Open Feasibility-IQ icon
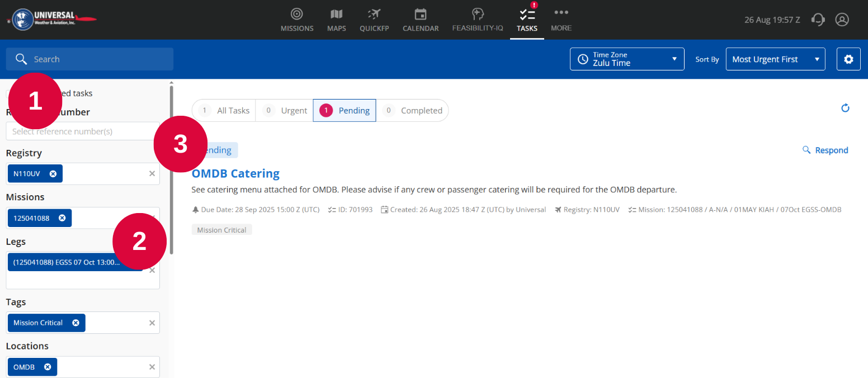This screenshot has height=378, width=868. click(477, 15)
